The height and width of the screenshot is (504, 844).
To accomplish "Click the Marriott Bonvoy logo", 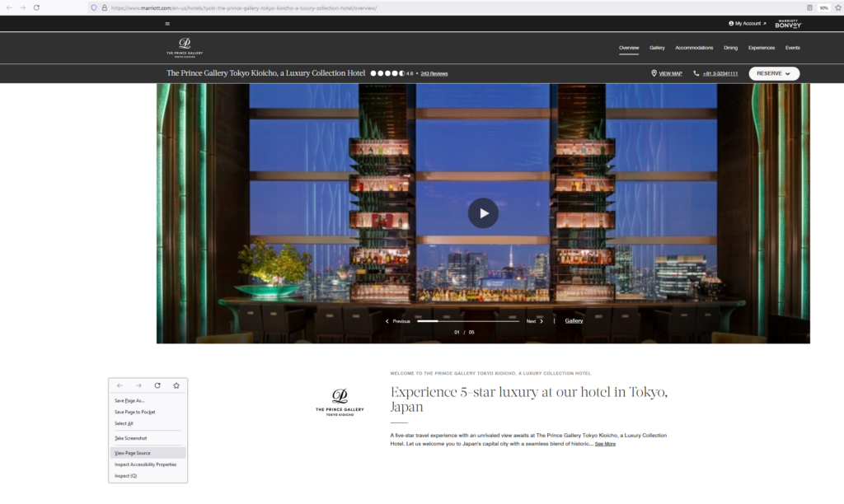I will (x=788, y=24).
